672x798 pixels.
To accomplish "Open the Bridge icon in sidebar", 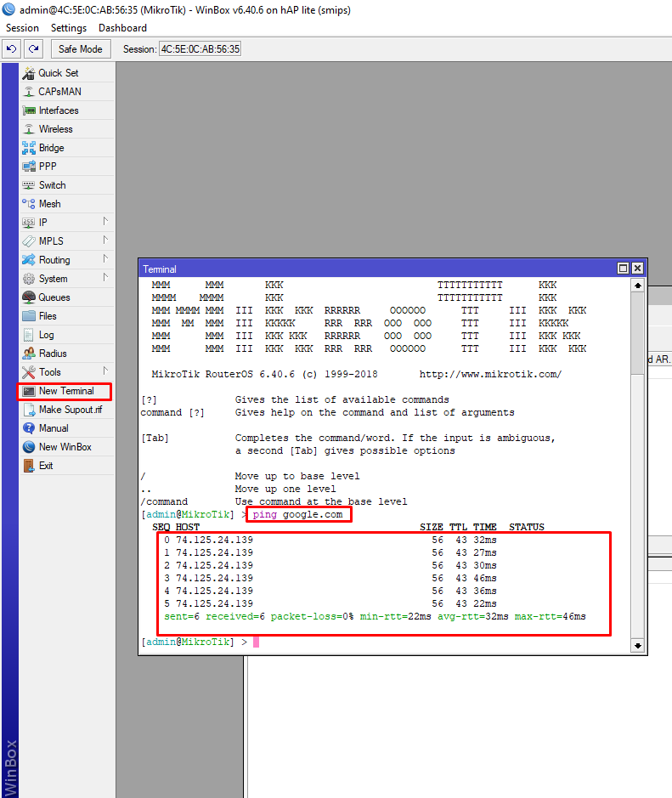I will click(29, 148).
